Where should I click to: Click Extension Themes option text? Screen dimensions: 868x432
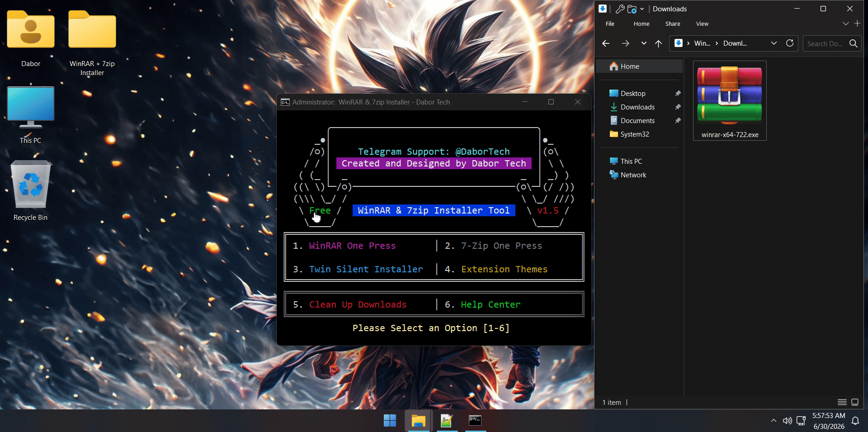(x=504, y=269)
